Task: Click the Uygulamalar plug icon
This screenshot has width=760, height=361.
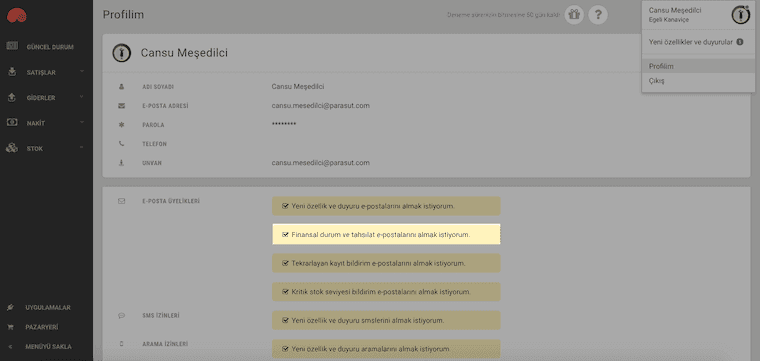Action: click(11, 307)
